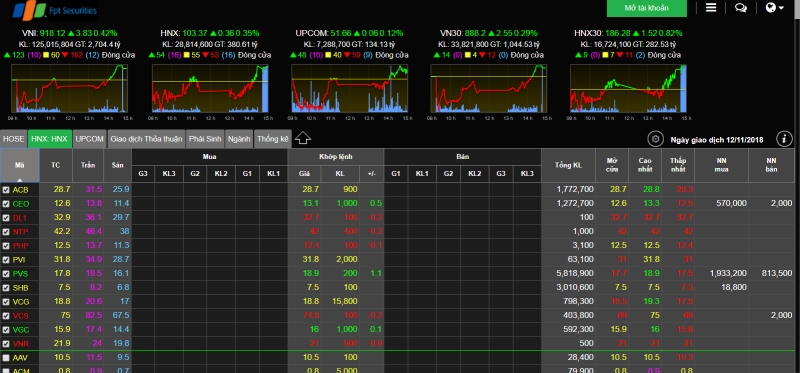Uncheck the ACB row checkbox
800x373 pixels.
click(6, 190)
